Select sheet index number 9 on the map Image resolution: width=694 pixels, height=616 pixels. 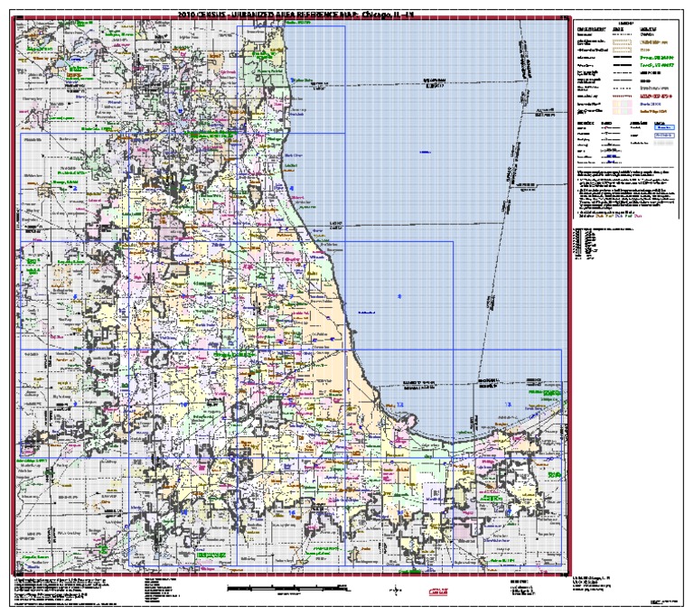75,404
